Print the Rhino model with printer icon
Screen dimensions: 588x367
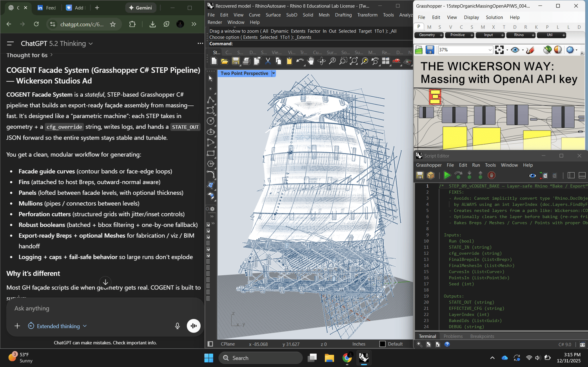[x=246, y=61]
